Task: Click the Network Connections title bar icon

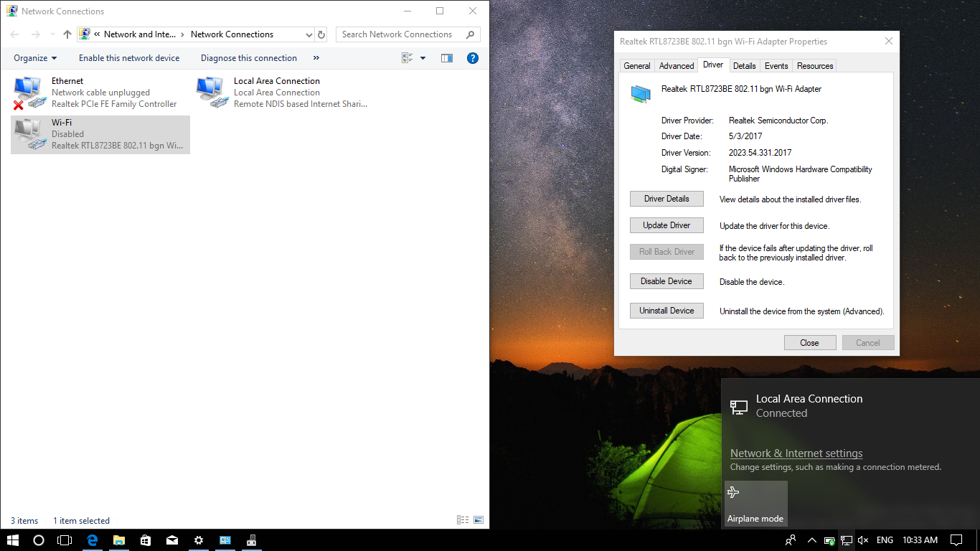Action: pos(12,11)
